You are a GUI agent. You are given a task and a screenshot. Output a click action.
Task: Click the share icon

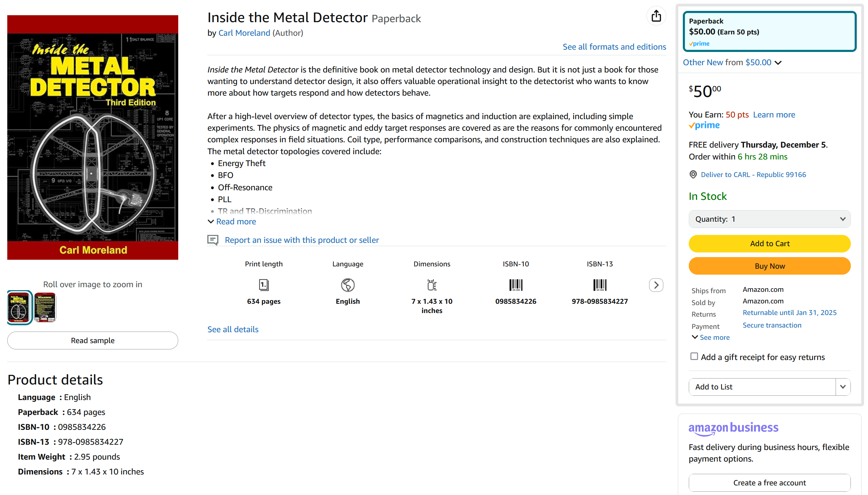(656, 16)
